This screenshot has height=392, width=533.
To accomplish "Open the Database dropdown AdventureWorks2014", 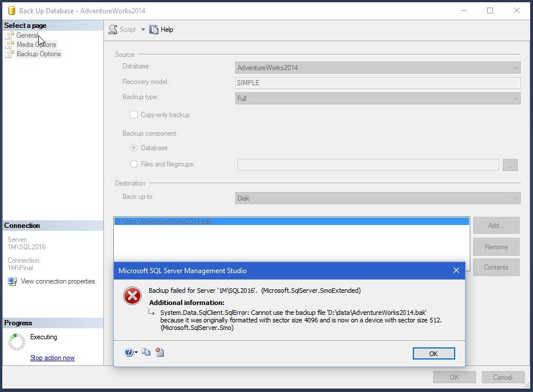I will coord(377,67).
